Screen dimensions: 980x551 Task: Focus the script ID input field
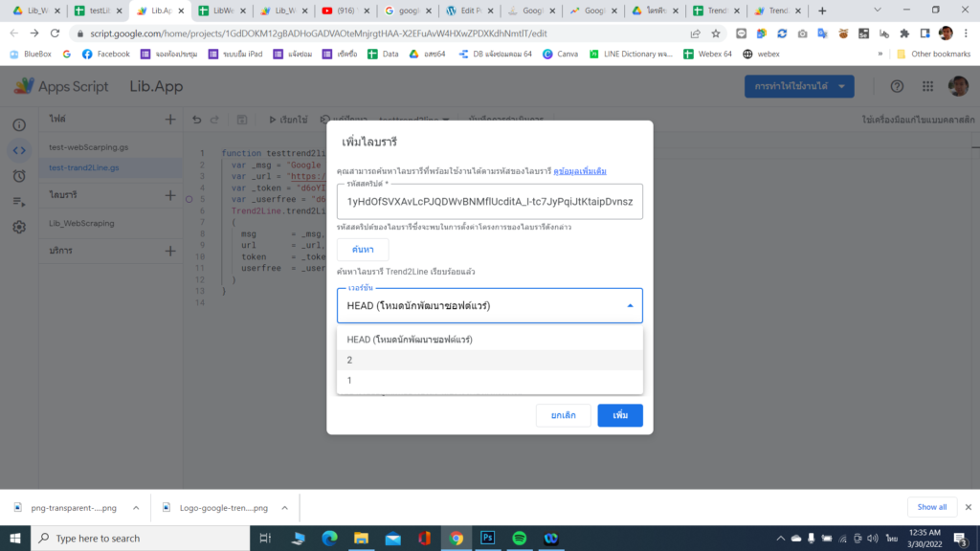[489, 201]
